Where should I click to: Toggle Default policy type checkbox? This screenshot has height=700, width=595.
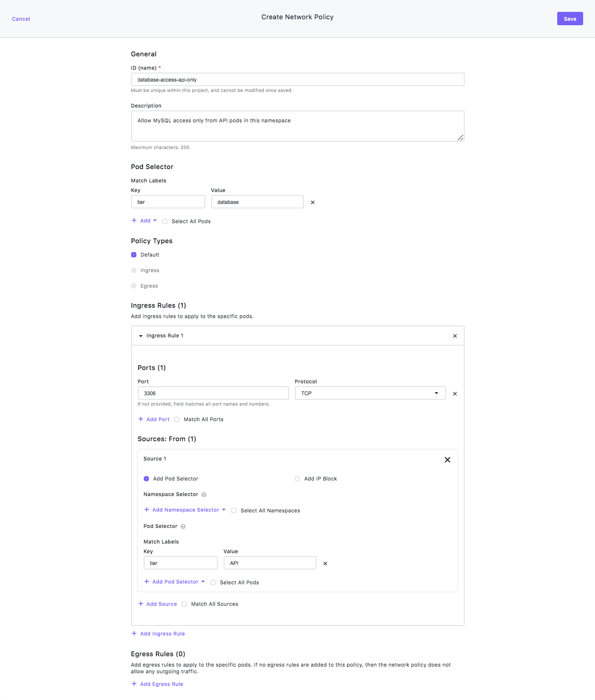coord(134,255)
